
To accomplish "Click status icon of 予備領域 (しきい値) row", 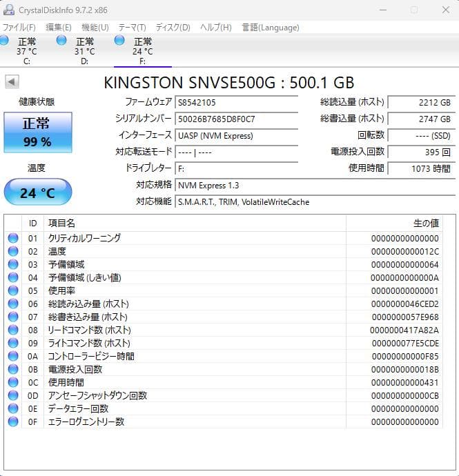I will [x=13, y=277].
